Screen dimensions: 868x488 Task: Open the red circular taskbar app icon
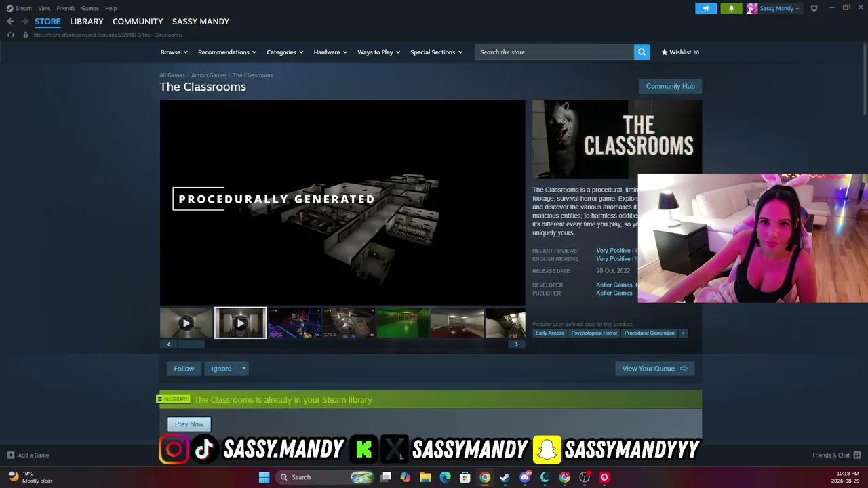pos(604,477)
